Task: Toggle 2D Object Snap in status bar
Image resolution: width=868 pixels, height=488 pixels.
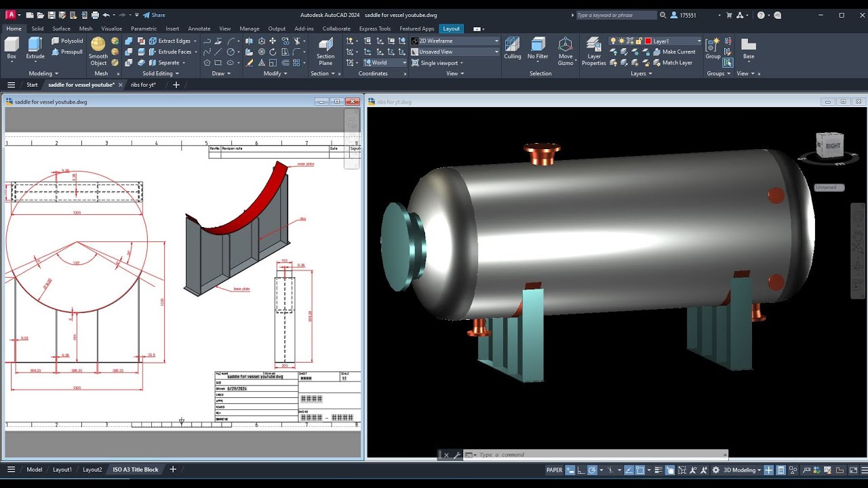Action: pyautogui.click(x=640, y=470)
